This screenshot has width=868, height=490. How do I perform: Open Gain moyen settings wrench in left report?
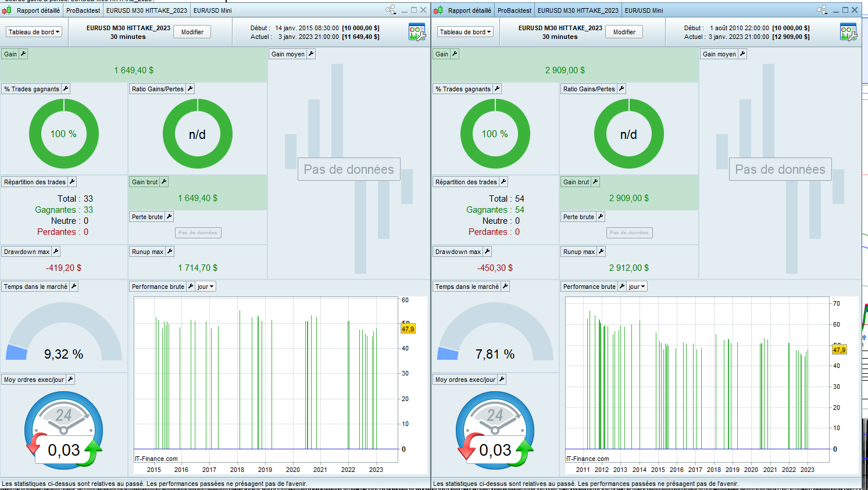[311, 54]
